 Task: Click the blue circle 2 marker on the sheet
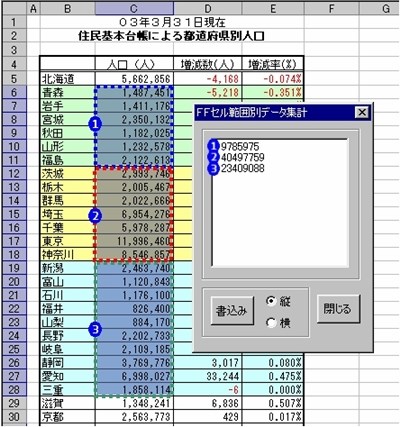coord(95,217)
